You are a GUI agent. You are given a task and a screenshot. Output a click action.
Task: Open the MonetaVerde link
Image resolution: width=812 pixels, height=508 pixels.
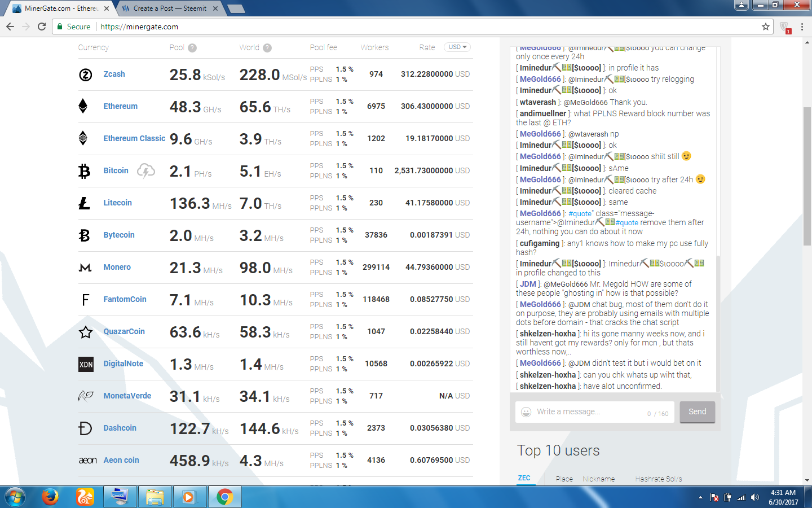(x=127, y=396)
